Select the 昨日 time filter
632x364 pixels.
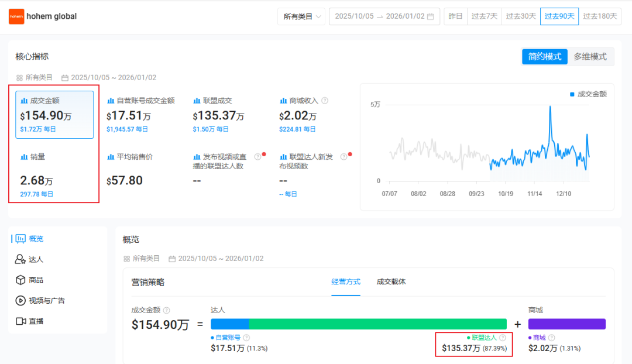coord(455,16)
